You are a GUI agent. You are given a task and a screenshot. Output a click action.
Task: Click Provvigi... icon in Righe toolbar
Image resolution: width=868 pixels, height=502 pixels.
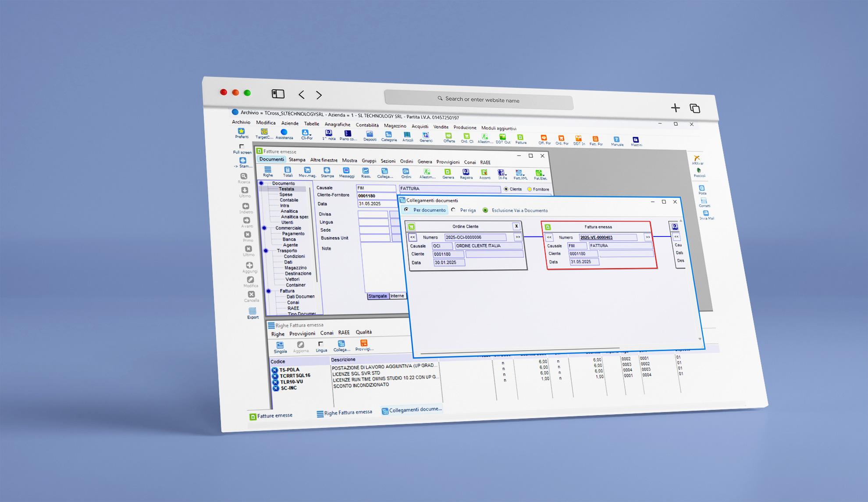[363, 343]
